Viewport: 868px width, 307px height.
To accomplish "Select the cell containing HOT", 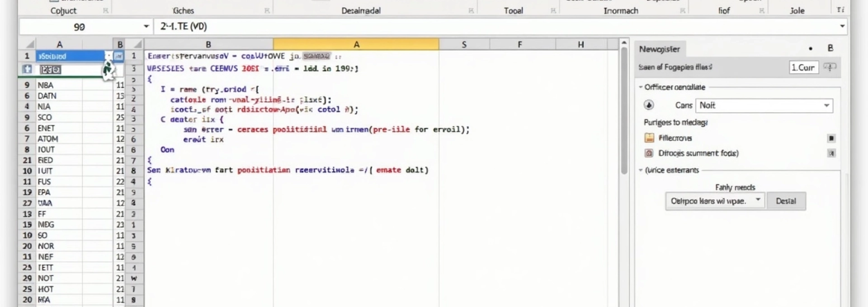I will tap(59, 289).
